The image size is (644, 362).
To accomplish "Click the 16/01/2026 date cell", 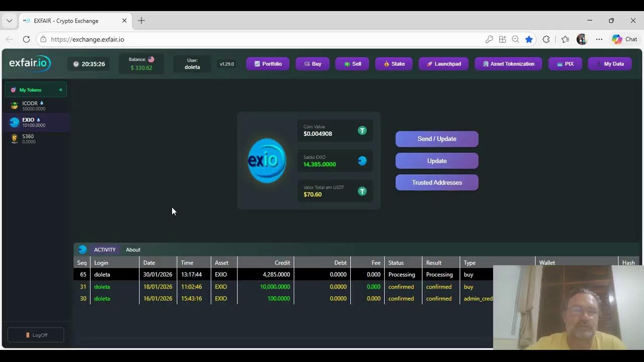I will click(x=158, y=299).
